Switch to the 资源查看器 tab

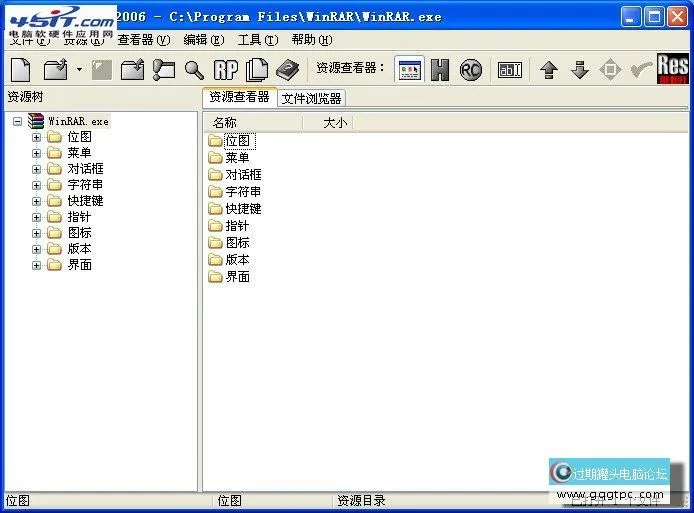[x=239, y=97]
